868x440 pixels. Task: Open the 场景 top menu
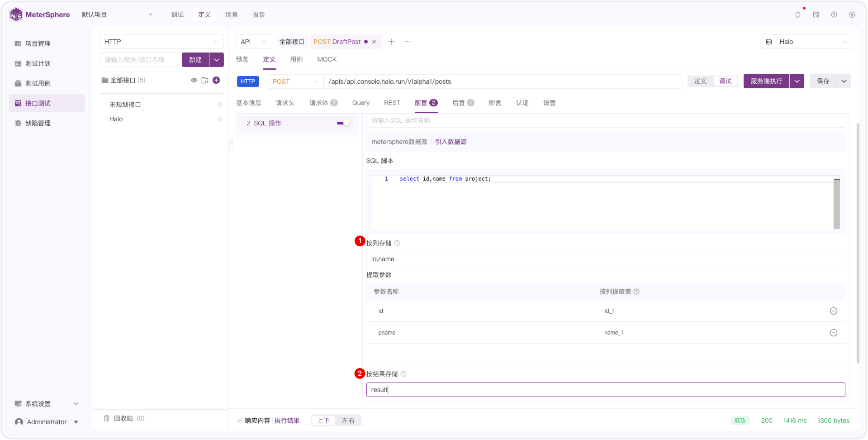pyautogui.click(x=232, y=14)
